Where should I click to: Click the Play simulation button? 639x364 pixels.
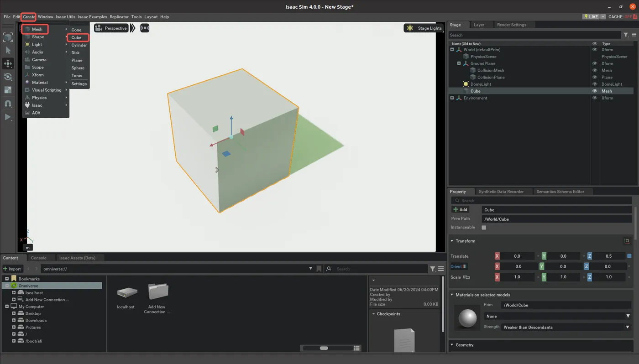click(8, 117)
